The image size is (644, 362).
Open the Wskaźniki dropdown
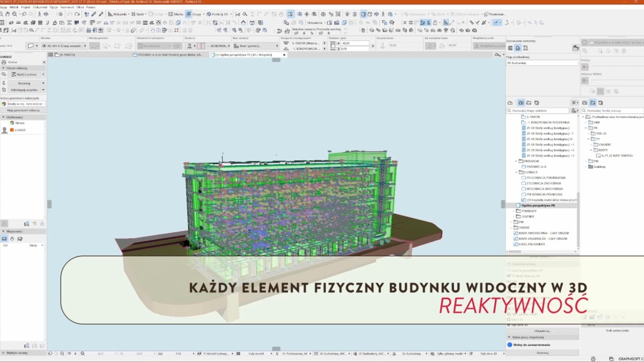119,13
